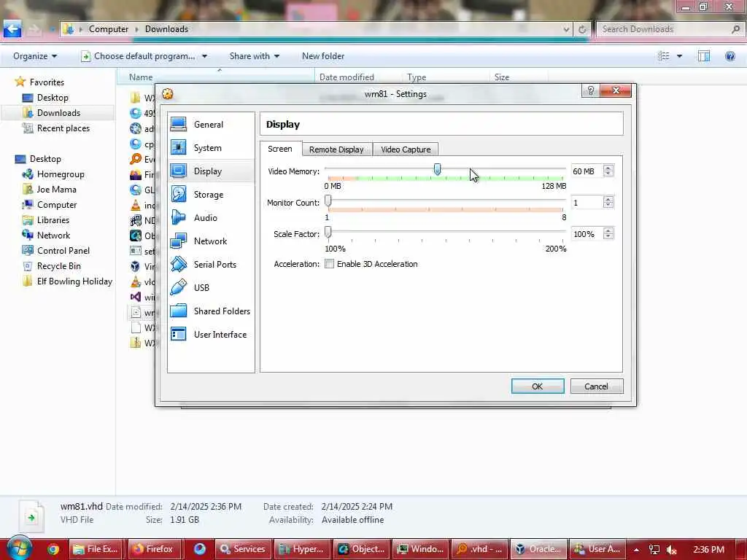Select Display category icon in sidebar
This screenshot has height=560, width=747.
pos(179,171)
